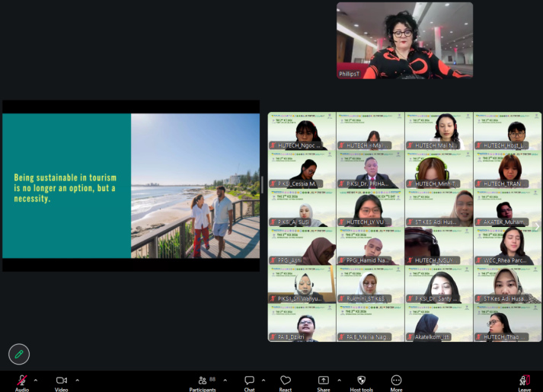Expand participants options arrow beside Participants

coord(223,380)
